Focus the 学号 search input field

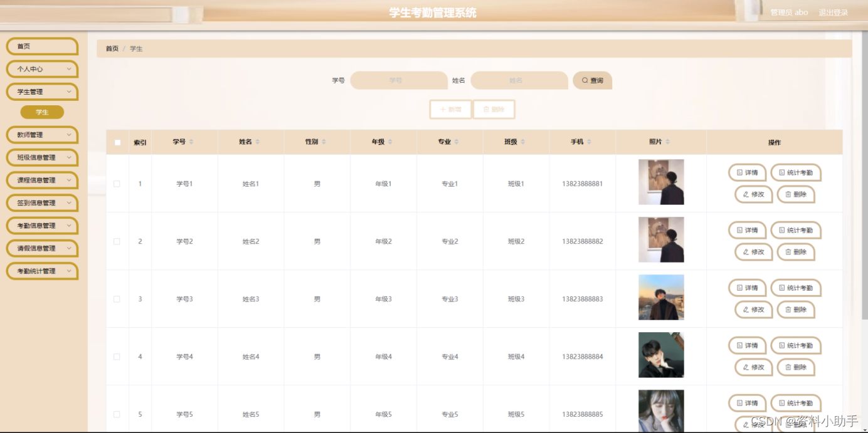[x=399, y=80]
